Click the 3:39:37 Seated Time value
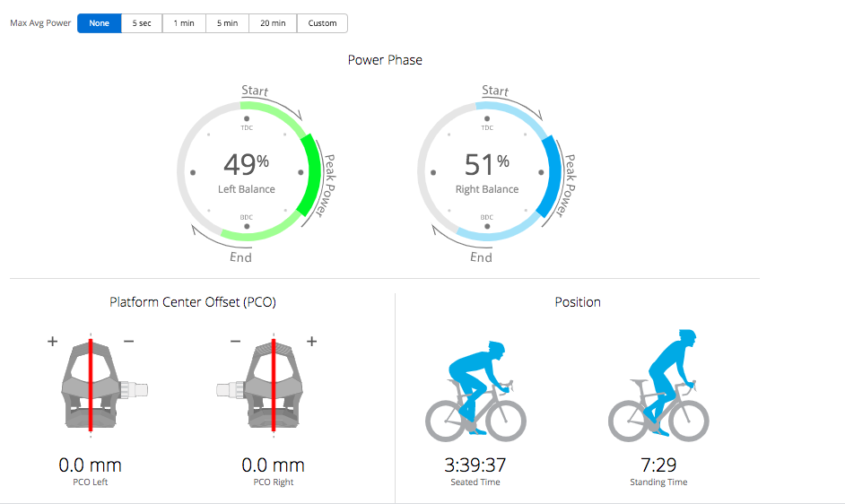845x504 pixels. [475, 465]
